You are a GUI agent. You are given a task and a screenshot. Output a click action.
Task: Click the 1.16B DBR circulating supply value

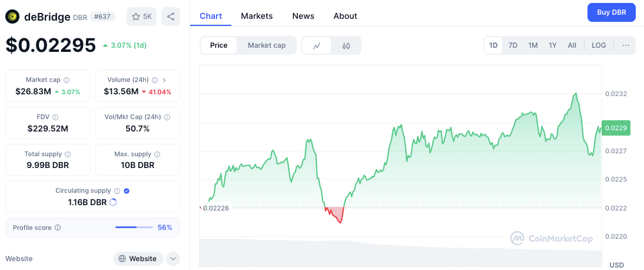pos(87,202)
